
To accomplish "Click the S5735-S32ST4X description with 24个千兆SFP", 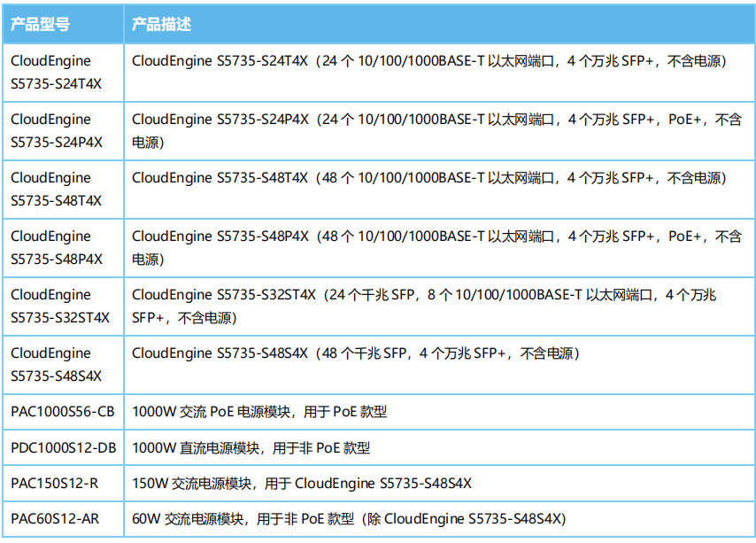I will (x=424, y=306).
